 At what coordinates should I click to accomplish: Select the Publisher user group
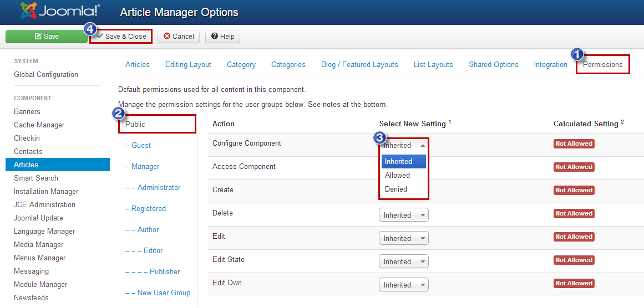tap(153, 271)
